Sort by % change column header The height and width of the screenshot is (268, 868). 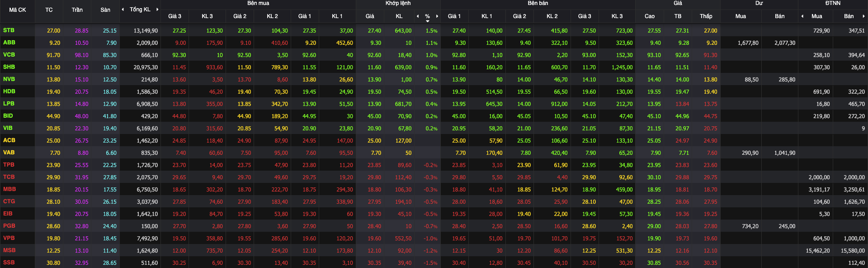pyautogui.click(x=427, y=16)
